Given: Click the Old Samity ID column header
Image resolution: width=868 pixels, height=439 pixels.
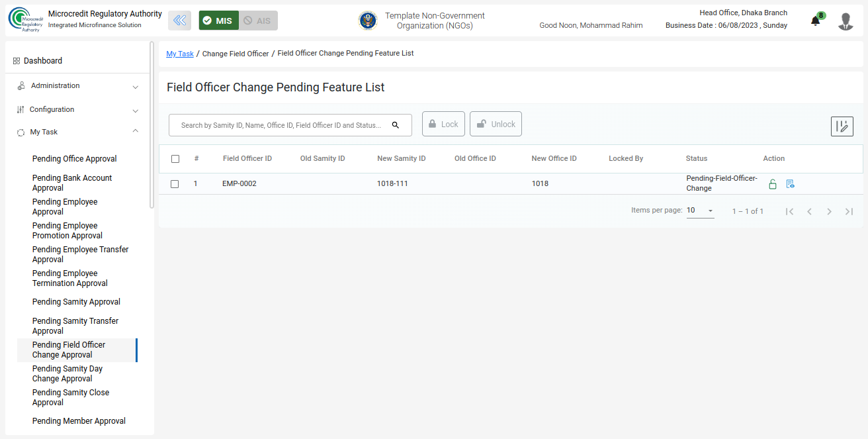Looking at the screenshot, I should point(322,159).
